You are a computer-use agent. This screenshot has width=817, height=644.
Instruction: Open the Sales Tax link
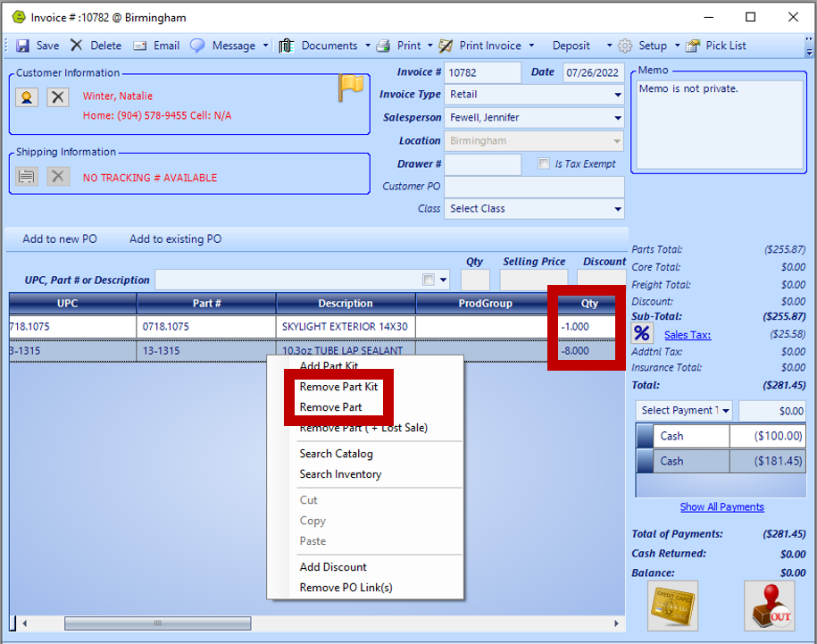pos(688,335)
